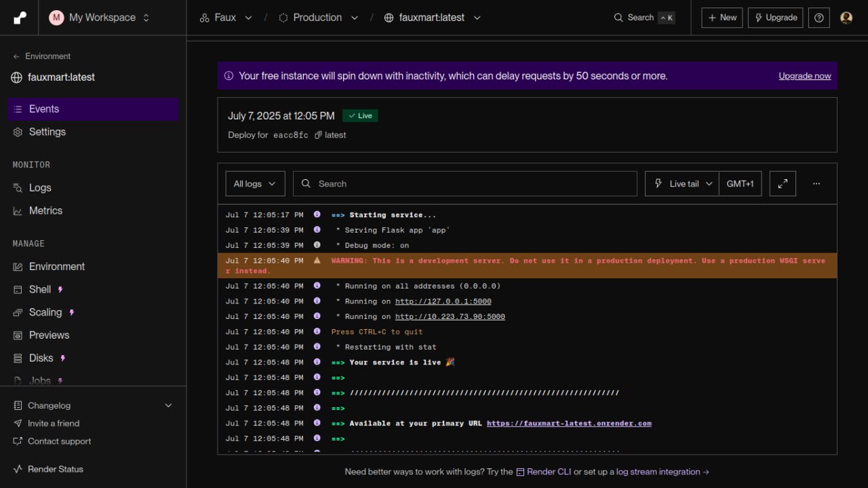Click the Invite a friend link
The image size is (868, 488).
coord(54,424)
